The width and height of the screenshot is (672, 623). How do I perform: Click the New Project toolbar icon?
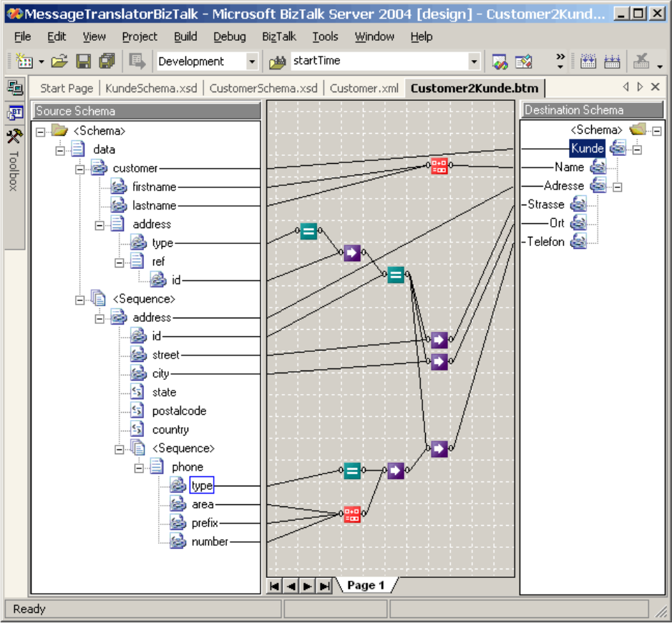coord(24,62)
